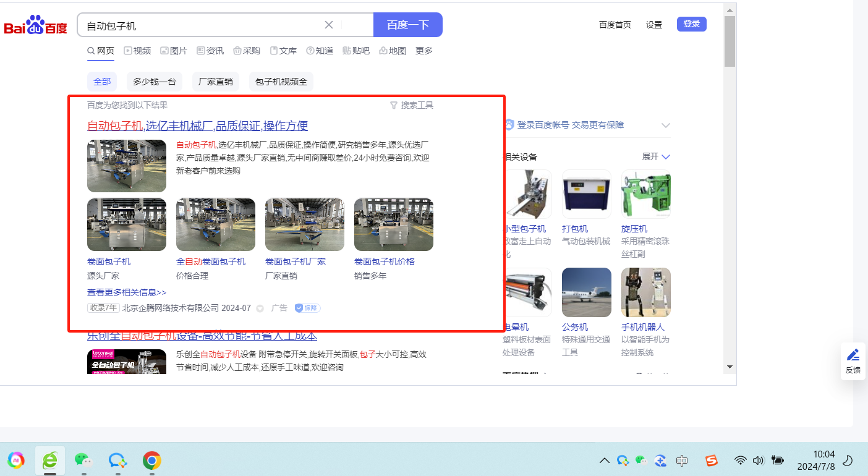The height and width of the screenshot is (476, 868).
Task: Open the 采购 tab
Action: click(247, 51)
